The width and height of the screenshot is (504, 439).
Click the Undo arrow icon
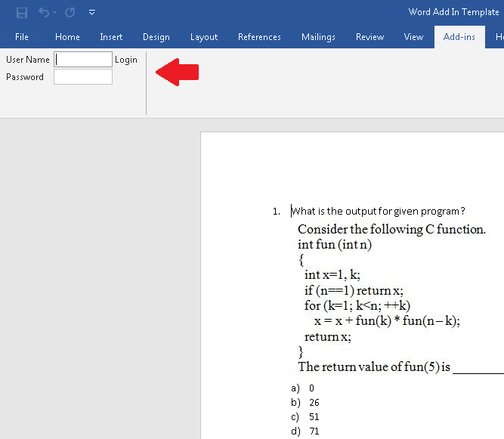pyautogui.click(x=43, y=12)
